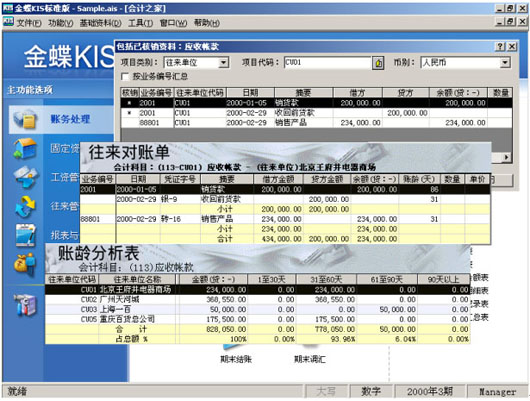Enable the 按业务编号汇总 checkbox

125,77
